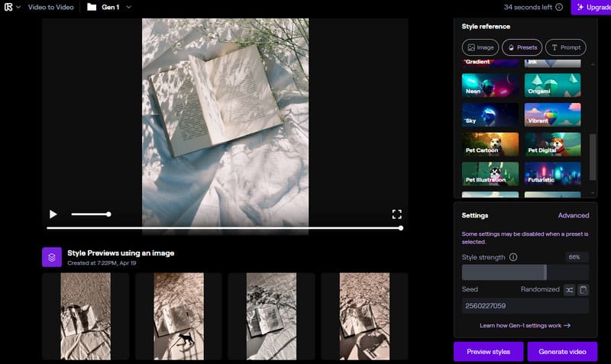Switch to the Image style reference tab
The width and height of the screenshot is (611, 364).
tap(481, 47)
